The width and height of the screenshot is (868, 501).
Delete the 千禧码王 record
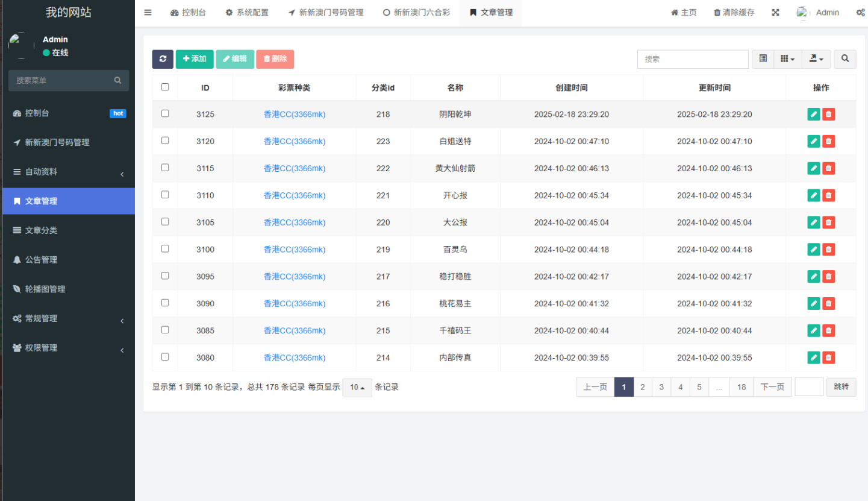click(829, 330)
